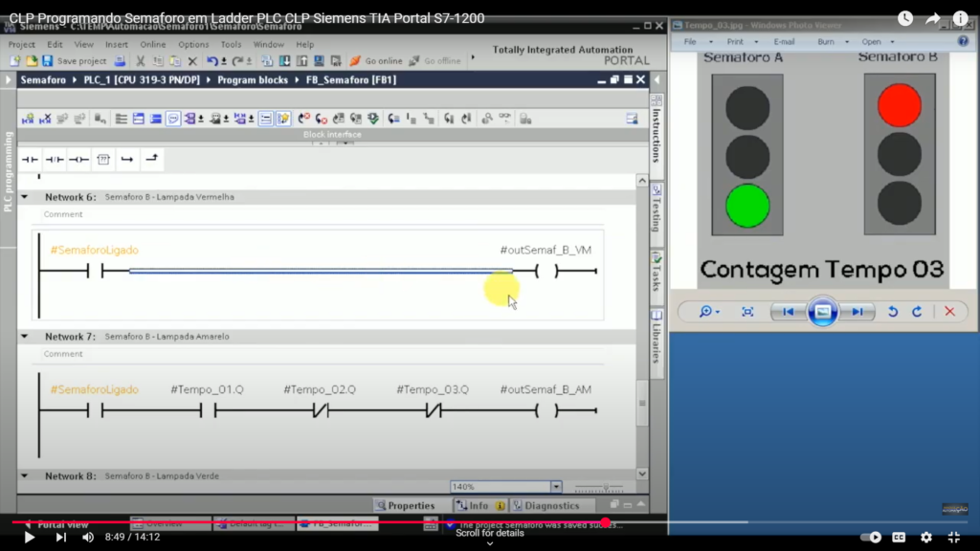Click the Go offline button

pyautogui.click(x=435, y=61)
